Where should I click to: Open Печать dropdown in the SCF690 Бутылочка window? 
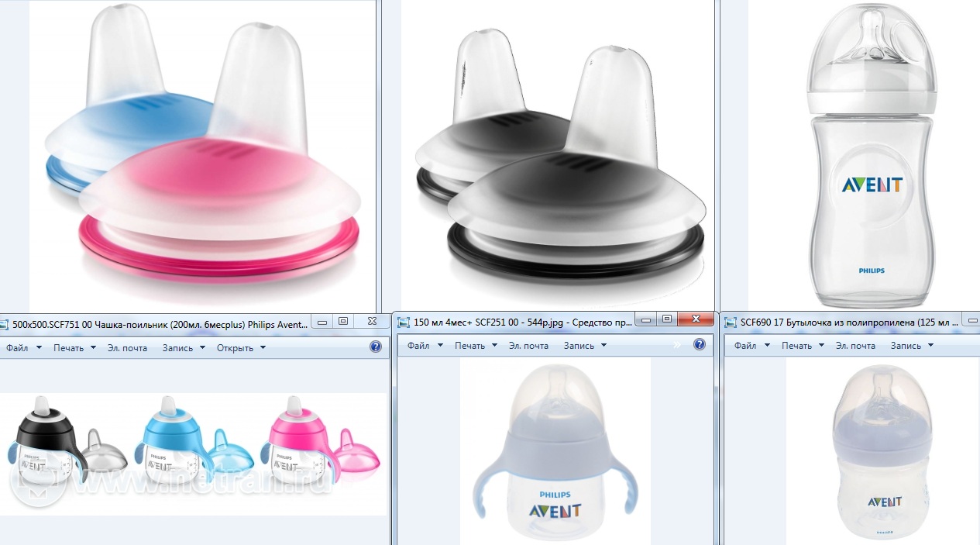[803, 346]
